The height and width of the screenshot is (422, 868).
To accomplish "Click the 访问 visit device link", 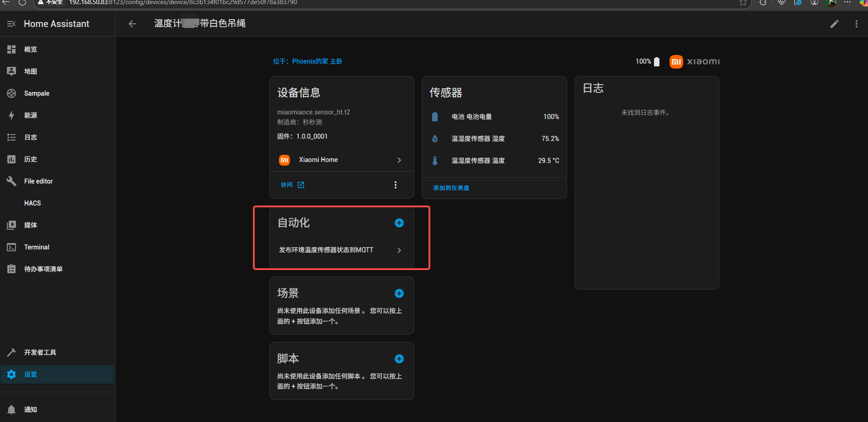I will (292, 185).
